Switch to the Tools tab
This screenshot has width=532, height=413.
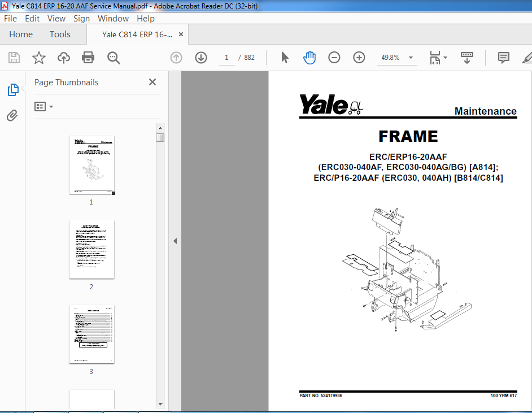tap(60, 34)
